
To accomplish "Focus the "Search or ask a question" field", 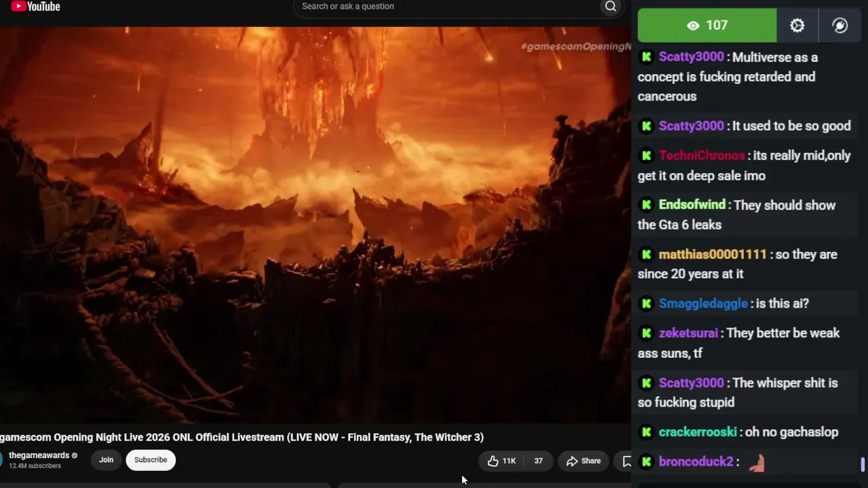I will (448, 7).
